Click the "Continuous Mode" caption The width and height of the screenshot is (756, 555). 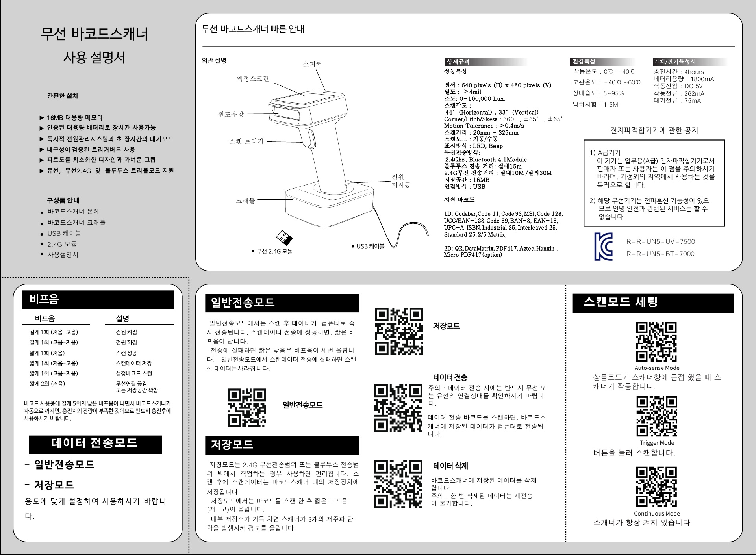(657, 514)
